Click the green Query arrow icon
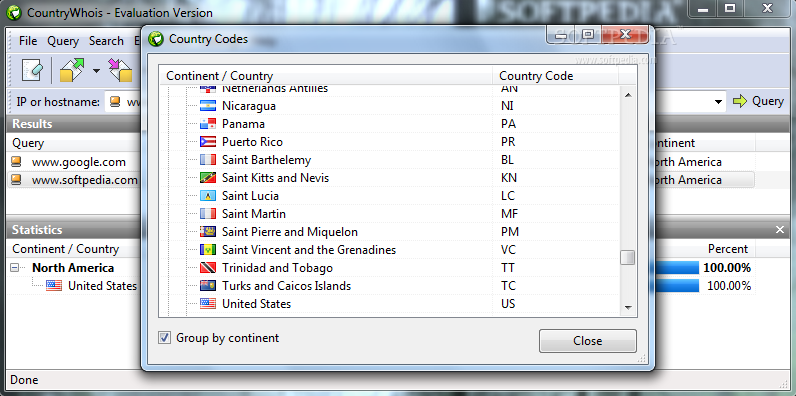Image resolution: width=796 pixels, height=396 pixels. click(x=740, y=101)
